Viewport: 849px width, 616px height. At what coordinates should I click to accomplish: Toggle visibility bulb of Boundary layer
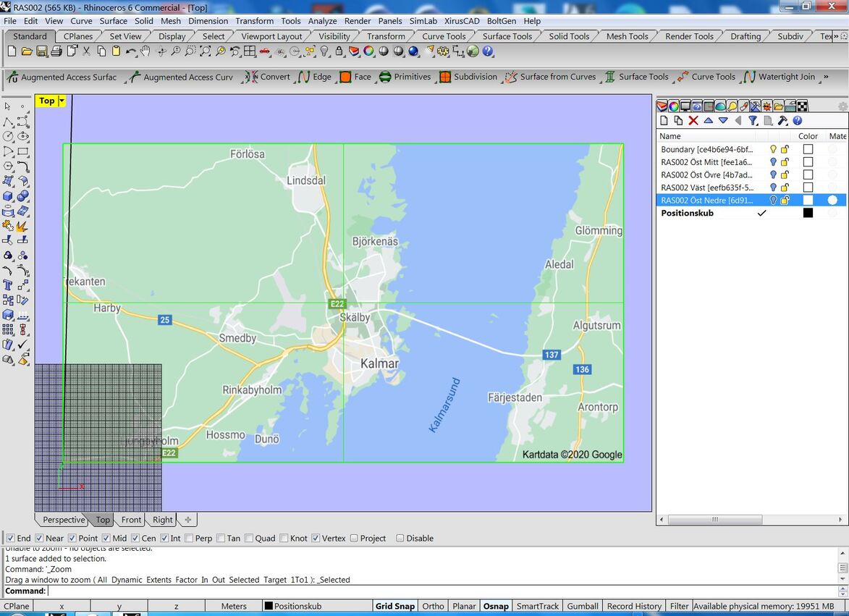pos(773,149)
